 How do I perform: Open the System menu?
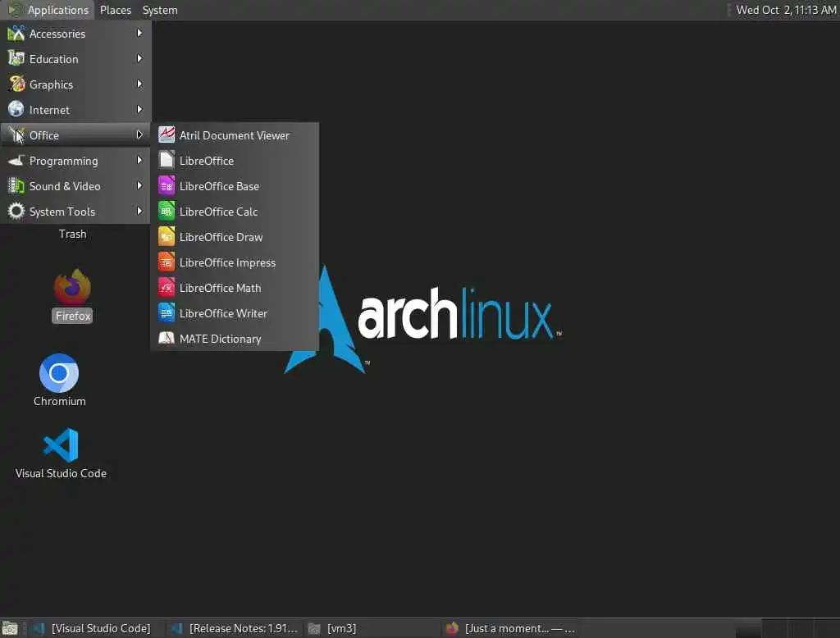pyautogui.click(x=160, y=10)
